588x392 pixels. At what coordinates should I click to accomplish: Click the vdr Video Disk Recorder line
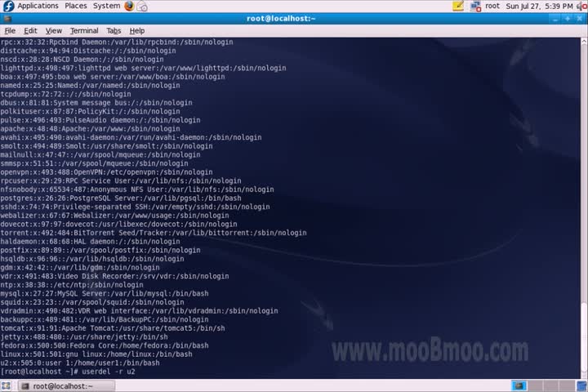115,277
